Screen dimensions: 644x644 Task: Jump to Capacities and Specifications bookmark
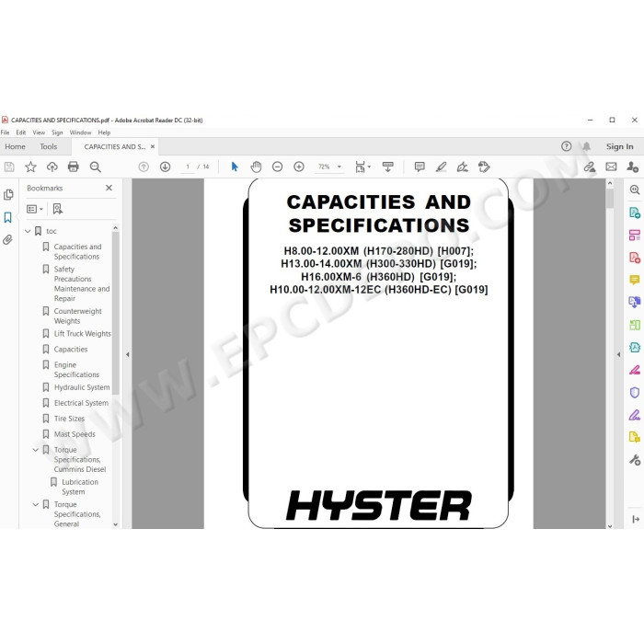[77, 251]
